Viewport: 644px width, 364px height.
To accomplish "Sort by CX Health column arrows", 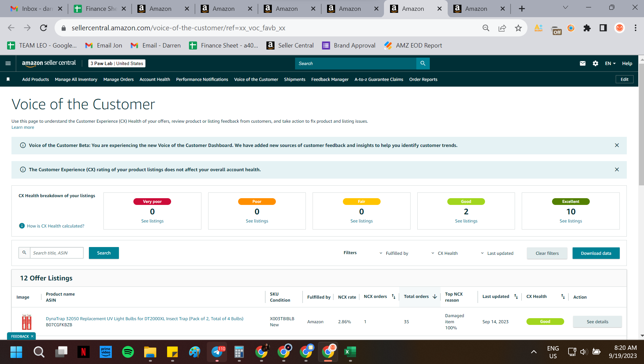I will (x=563, y=297).
